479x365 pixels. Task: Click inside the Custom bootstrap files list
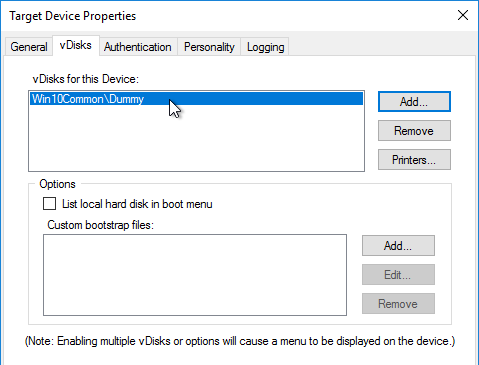click(195, 275)
